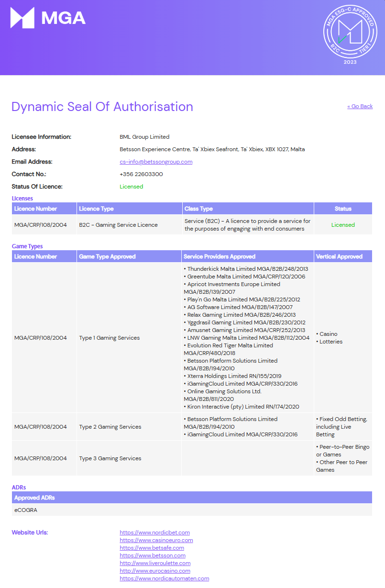Go back via the « Go Back link

point(360,106)
